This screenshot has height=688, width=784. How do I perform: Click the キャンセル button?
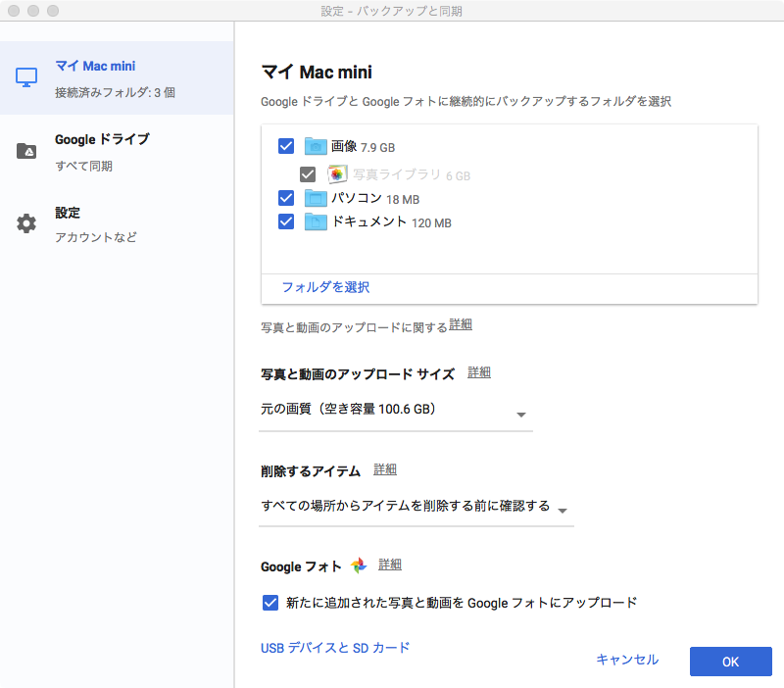coord(627,661)
